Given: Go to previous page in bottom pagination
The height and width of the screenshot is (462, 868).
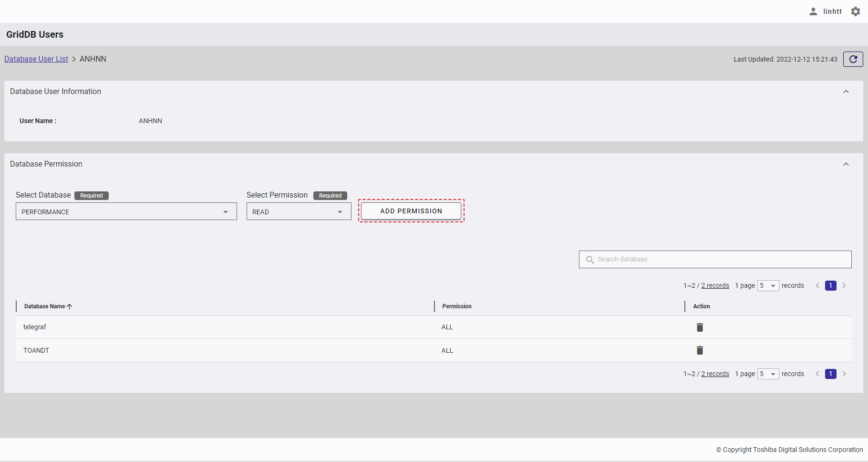Looking at the screenshot, I should coord(817,374).
